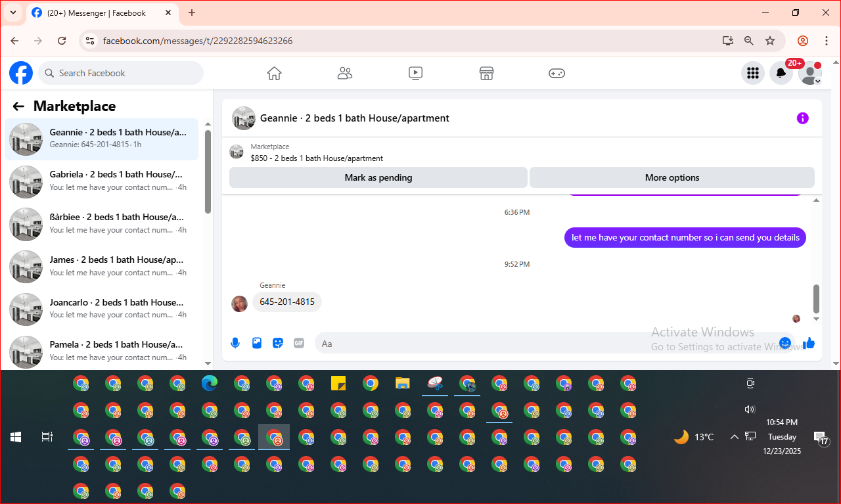Click the address bar URL
The image size is (841, 504).
(198, 41)
